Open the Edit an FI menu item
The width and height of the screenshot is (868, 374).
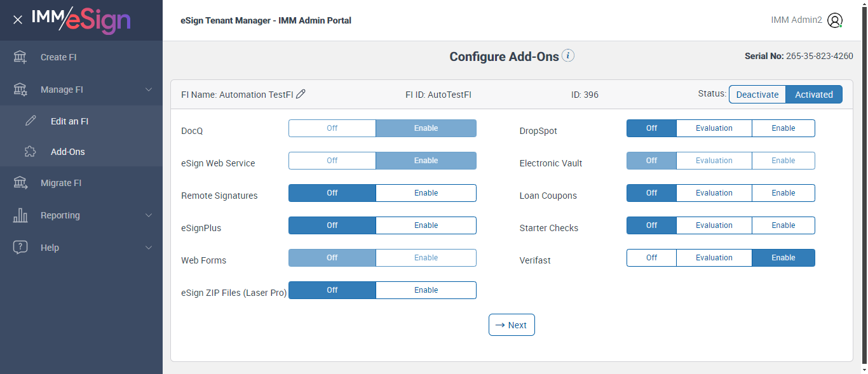69,121
